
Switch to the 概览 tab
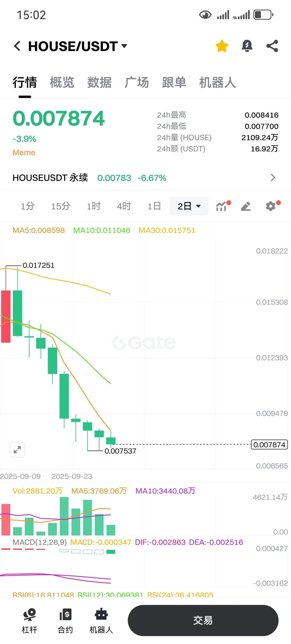pos(62,82)
